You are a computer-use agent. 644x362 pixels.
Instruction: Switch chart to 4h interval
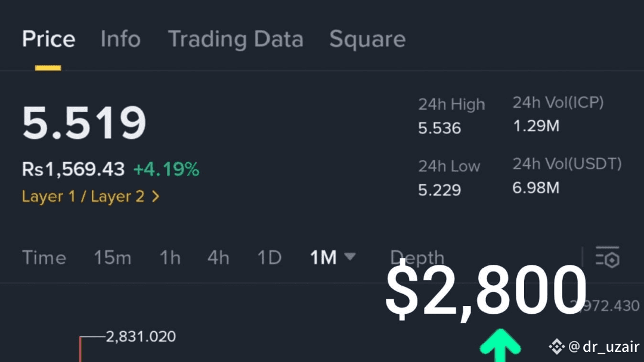point(218,258)
